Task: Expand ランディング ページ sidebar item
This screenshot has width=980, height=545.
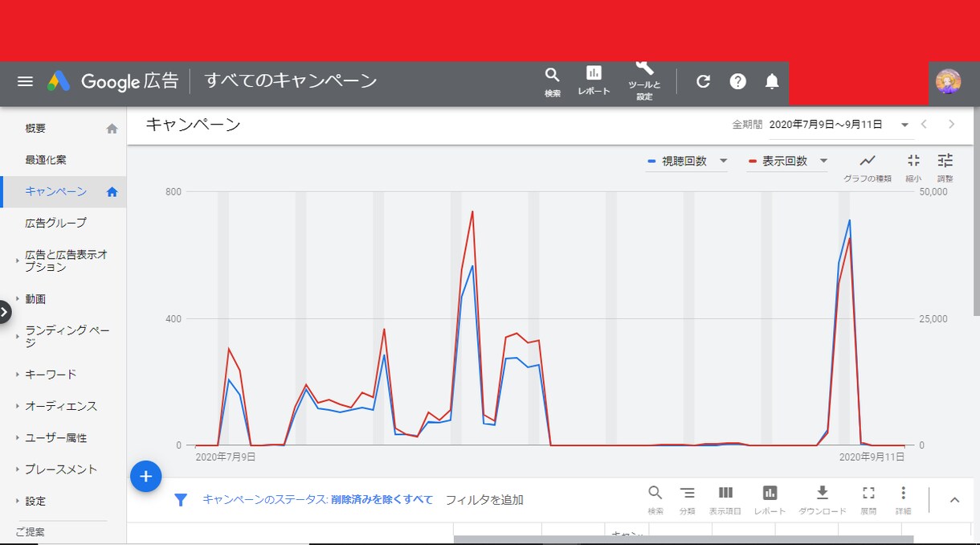Action: 63,337
